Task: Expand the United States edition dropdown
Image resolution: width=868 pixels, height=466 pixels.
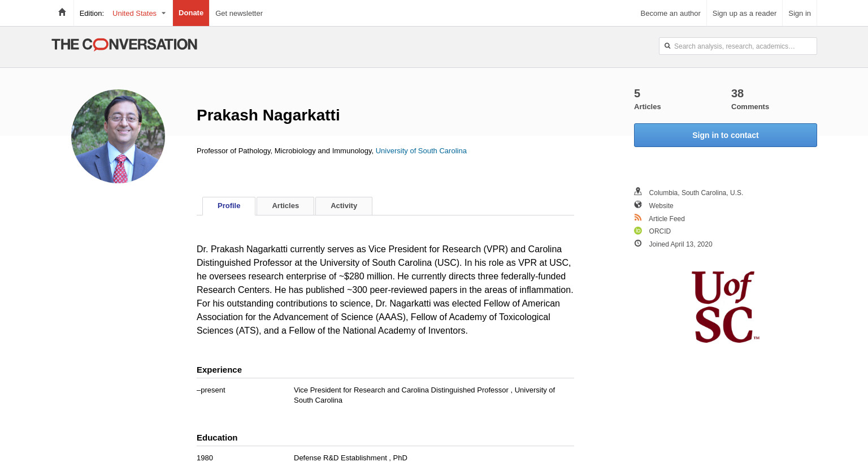Action: click(138, 13)
